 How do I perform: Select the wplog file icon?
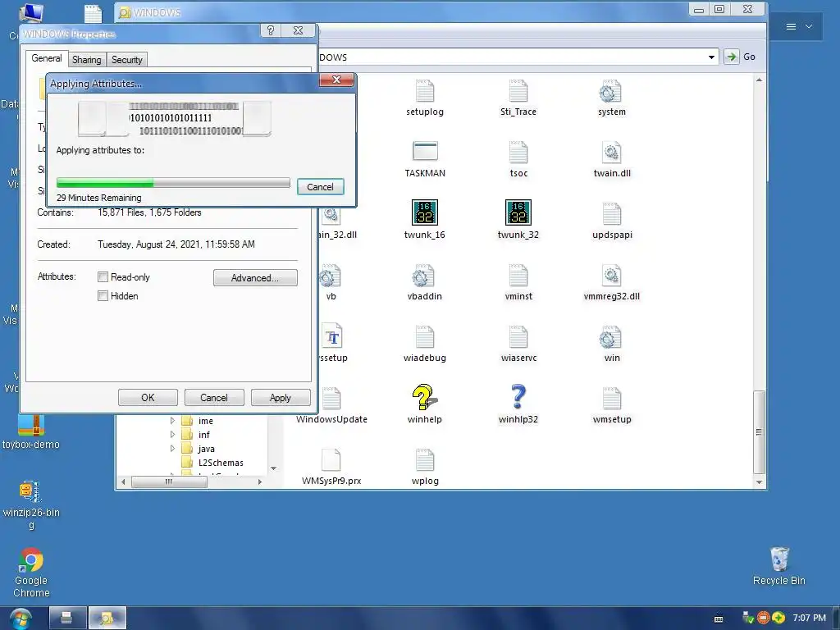pyautogui.click(x=425, y=461)
